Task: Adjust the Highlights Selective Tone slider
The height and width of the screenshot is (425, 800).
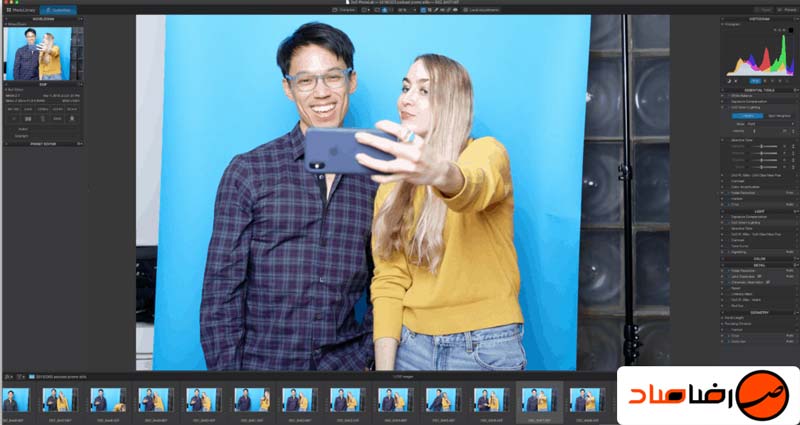Action: point(764,146)
